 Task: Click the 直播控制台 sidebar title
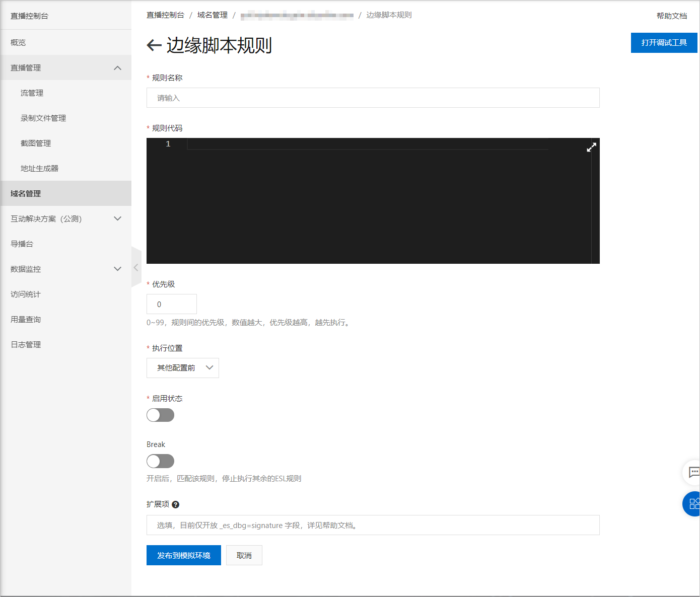pyautogui.click(x=30, y=16)
